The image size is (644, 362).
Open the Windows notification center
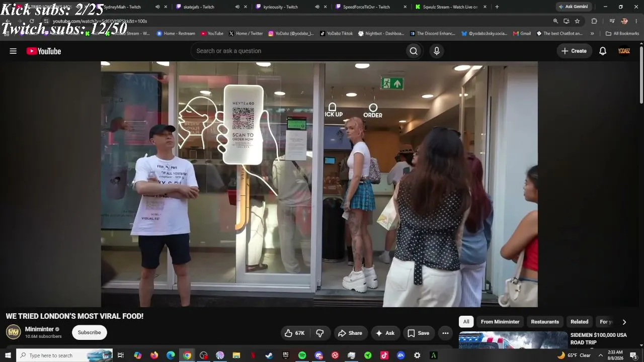coord(633,355)
